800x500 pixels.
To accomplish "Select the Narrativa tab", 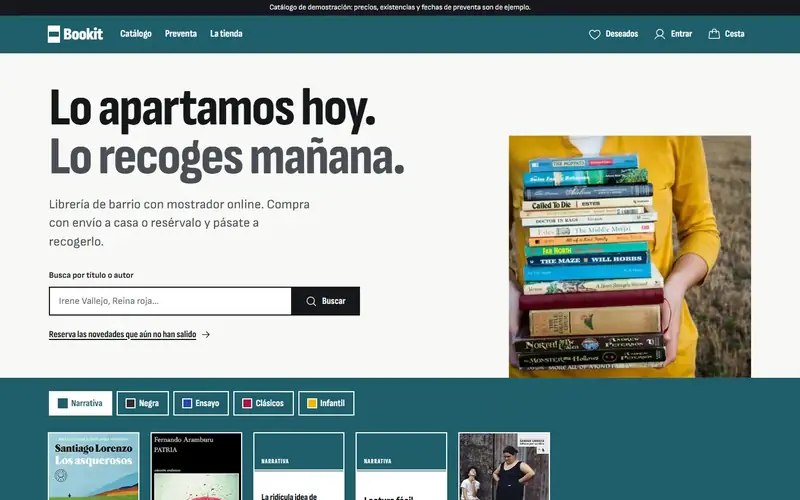I will [x=81, y=403].
